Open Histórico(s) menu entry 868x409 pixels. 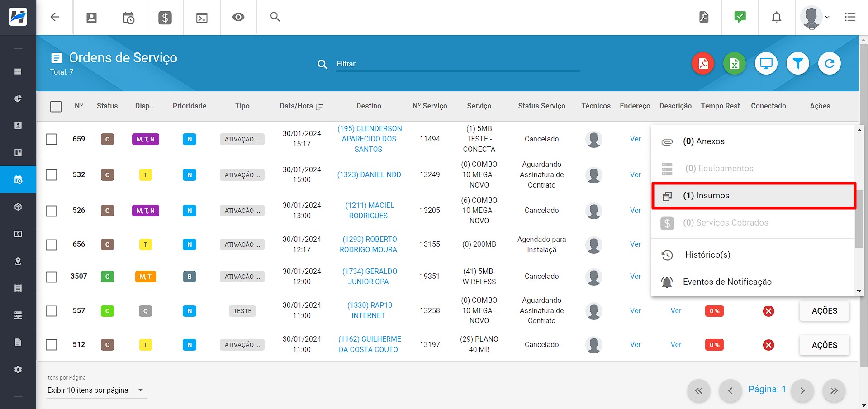753,255
